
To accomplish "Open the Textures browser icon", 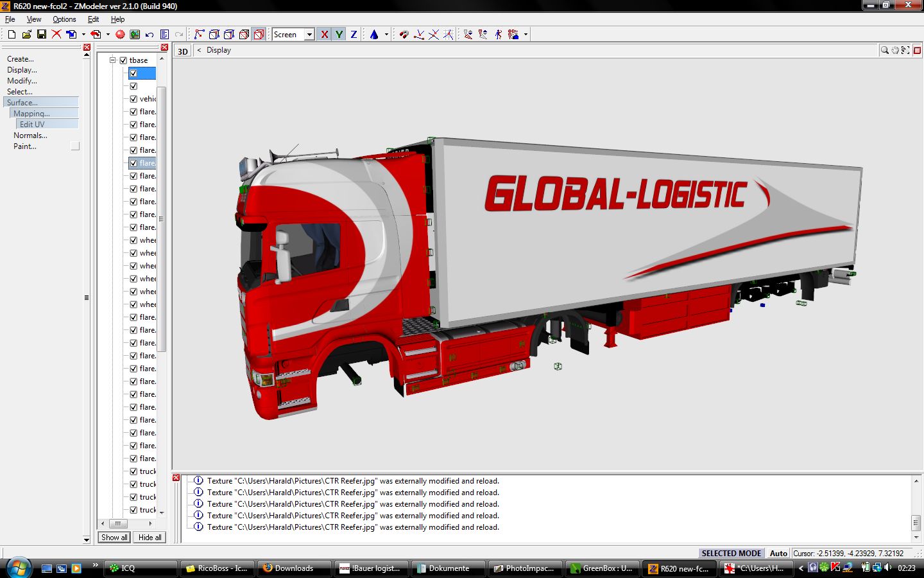I will point(135,34).
